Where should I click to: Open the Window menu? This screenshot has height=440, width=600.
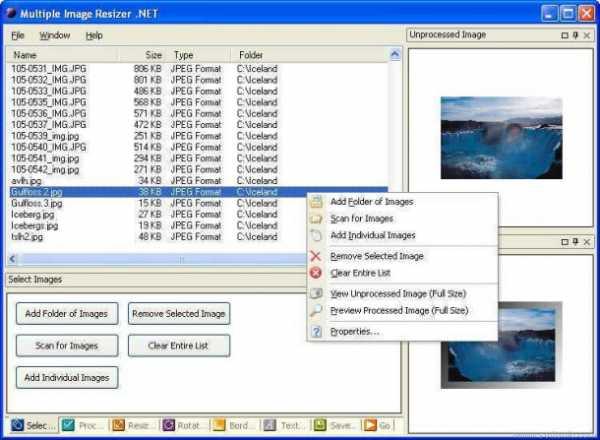[54, 35]
